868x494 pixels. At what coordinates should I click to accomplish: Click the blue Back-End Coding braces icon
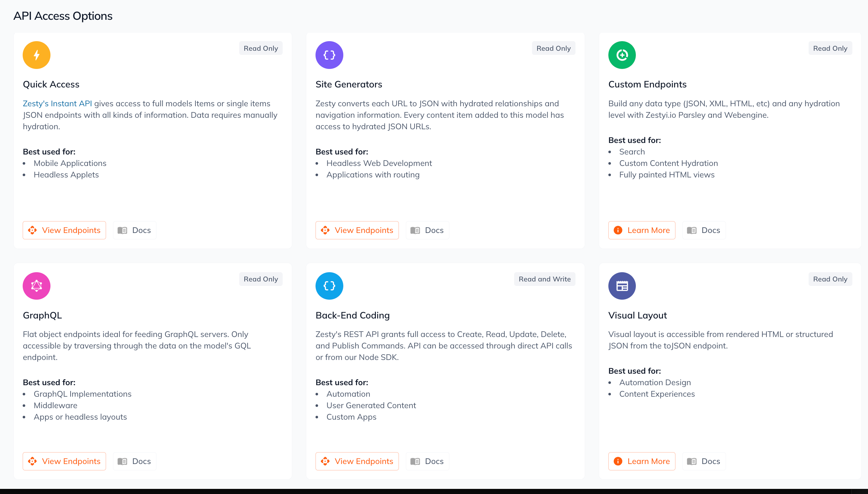click(329, 286)
